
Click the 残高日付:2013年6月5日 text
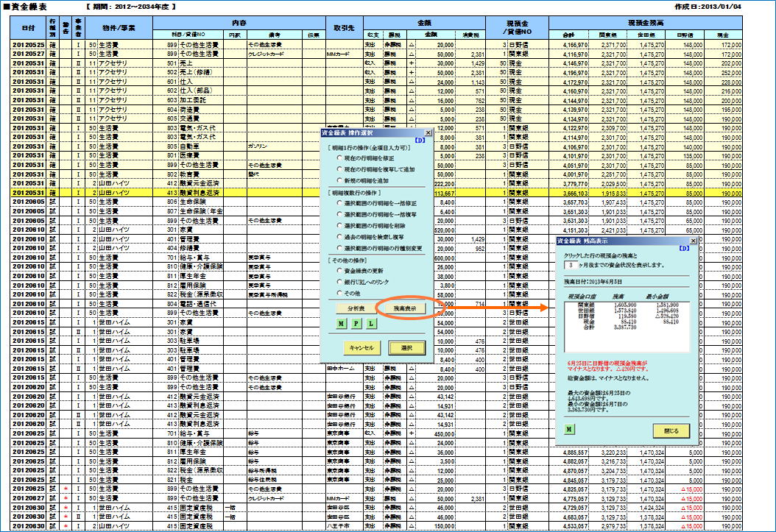[x=593, y=281]
